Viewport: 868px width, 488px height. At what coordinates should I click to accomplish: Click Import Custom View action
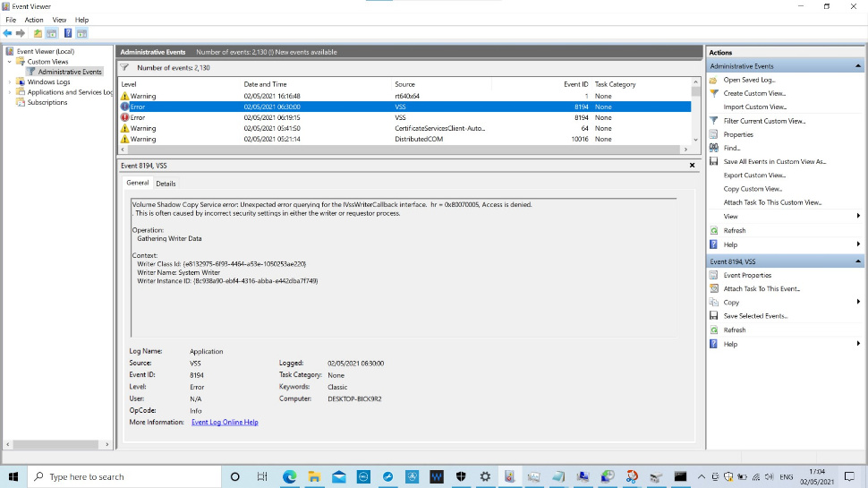(x=754, y=107)
